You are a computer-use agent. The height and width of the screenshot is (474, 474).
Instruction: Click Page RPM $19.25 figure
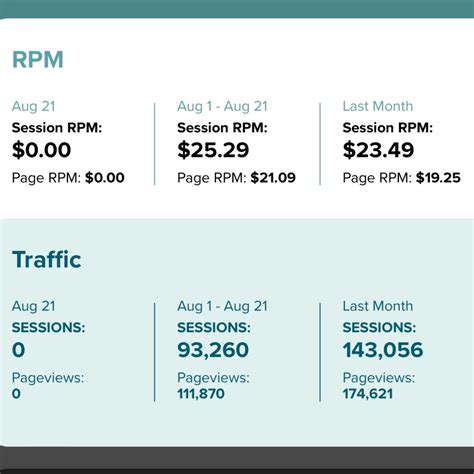tap(438, 178)
